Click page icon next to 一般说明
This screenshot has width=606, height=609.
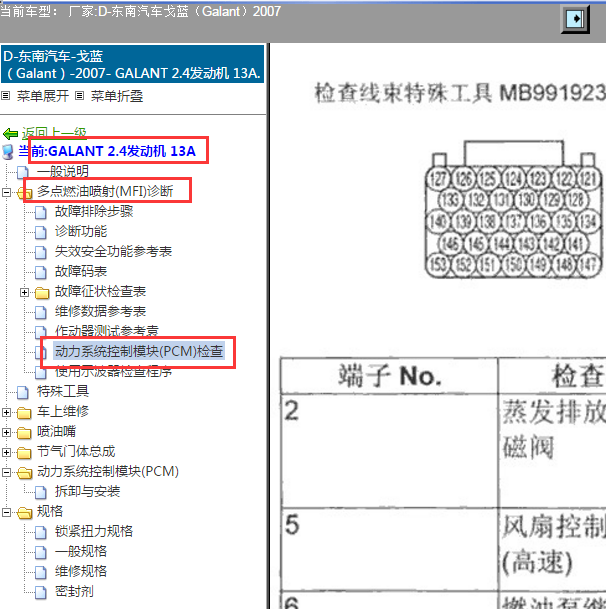23,172
